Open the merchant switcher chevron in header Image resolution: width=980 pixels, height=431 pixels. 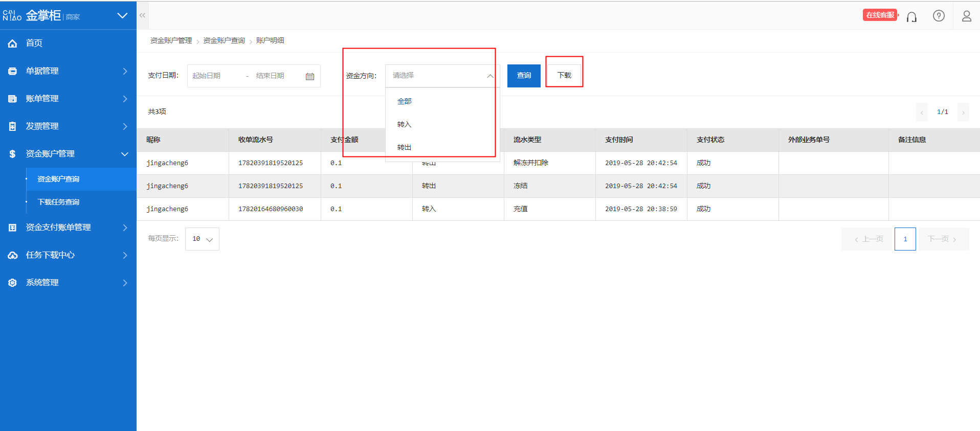pos(122,16)
